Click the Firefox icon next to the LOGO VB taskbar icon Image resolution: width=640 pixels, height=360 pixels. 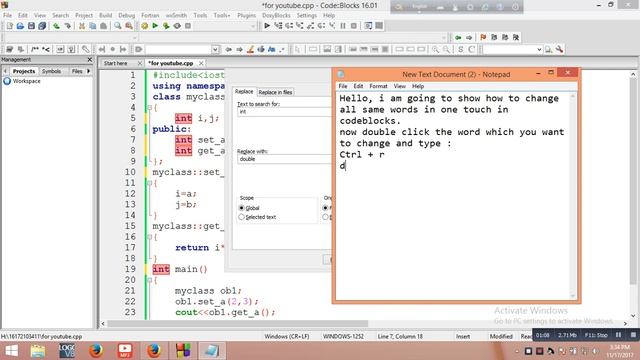click(96, 351)
